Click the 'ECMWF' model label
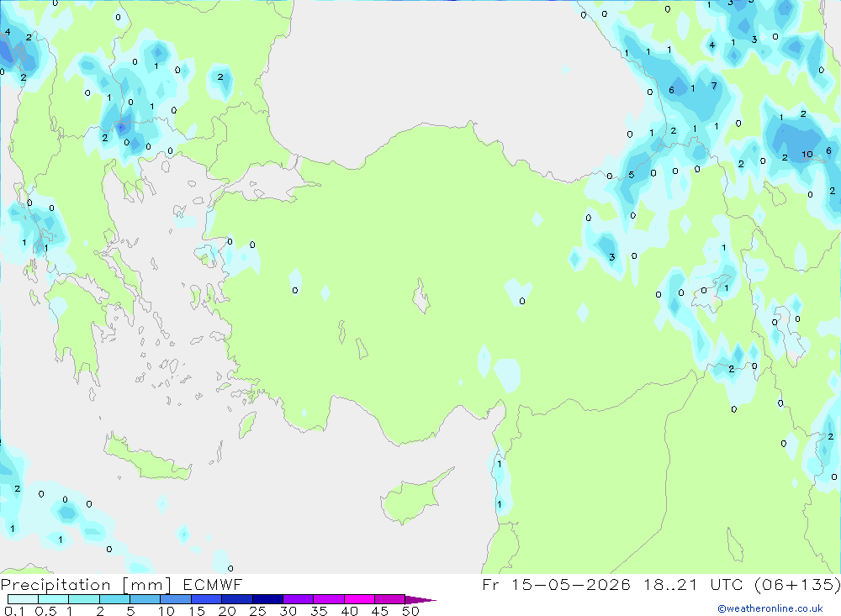This screenshot has height=616, width=841. pos(213,584)
